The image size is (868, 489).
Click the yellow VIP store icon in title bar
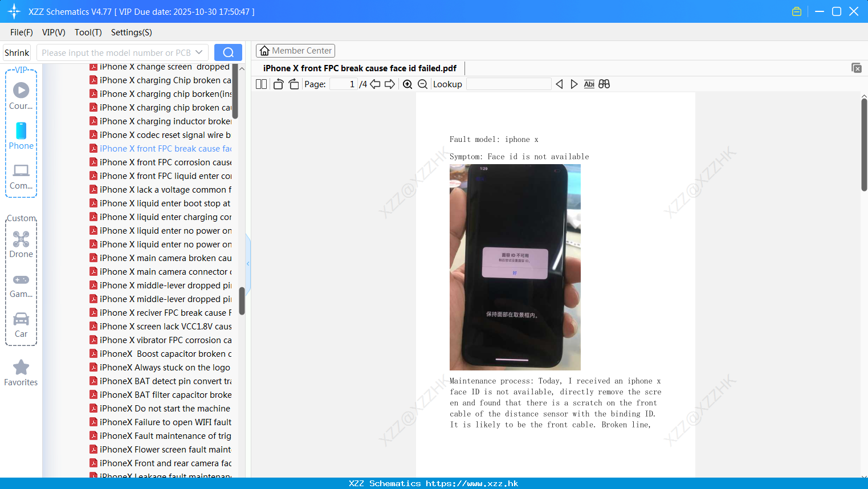(797, 11)
